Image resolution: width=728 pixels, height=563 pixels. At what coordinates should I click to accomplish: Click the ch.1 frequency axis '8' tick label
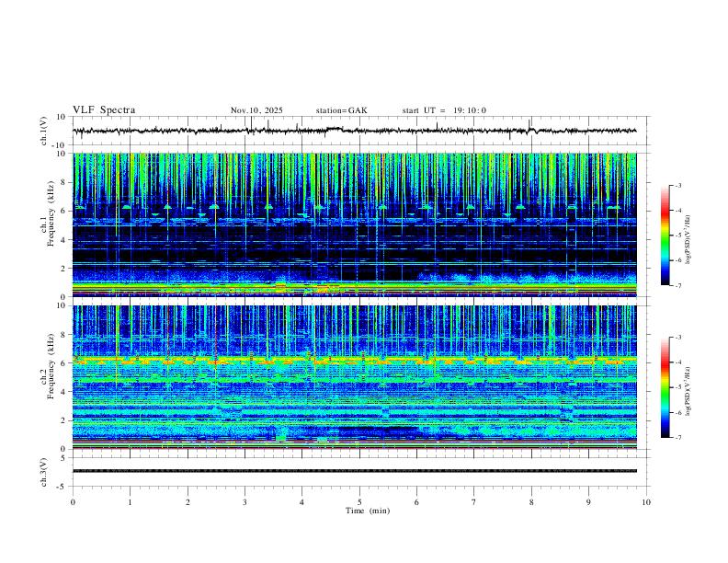63,182
